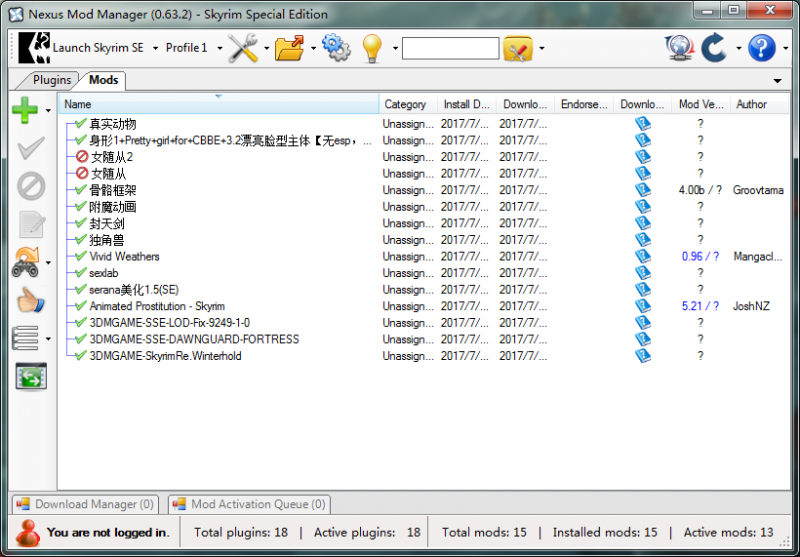
Task: Click the download info icon for Vivid Weathers
Action: pyautogui.click(x=643, y=256)
